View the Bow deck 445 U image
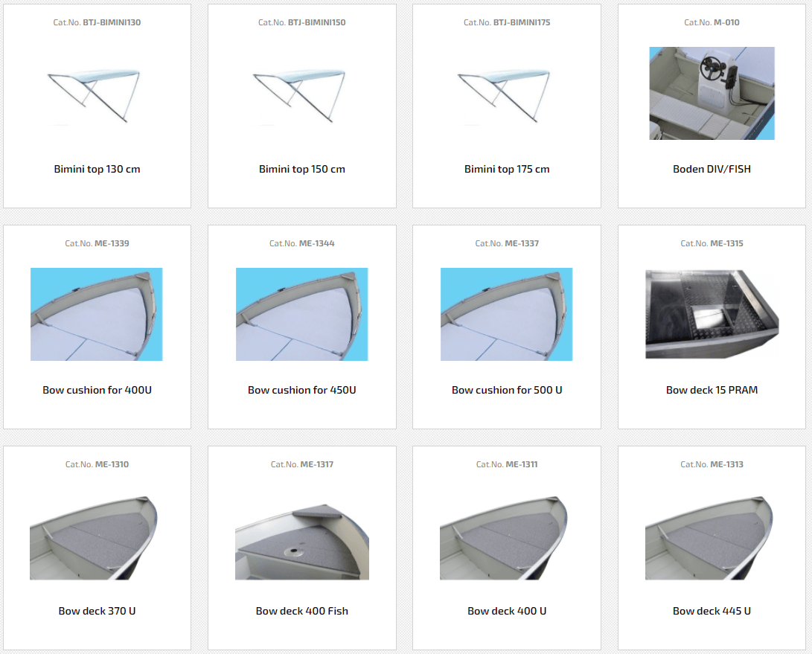The height and width of the screenshot is (654, 812). pyautogui.click(x=712, y=536)
